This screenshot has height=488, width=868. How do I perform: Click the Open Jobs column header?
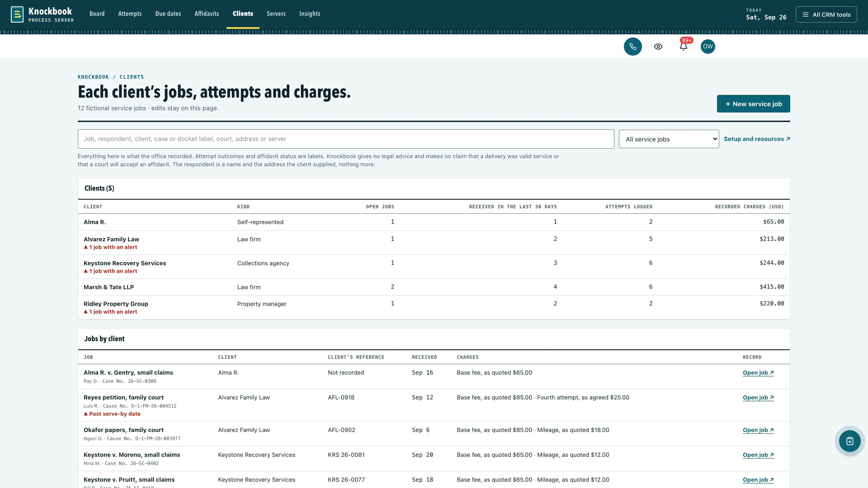tap(380, 207)
